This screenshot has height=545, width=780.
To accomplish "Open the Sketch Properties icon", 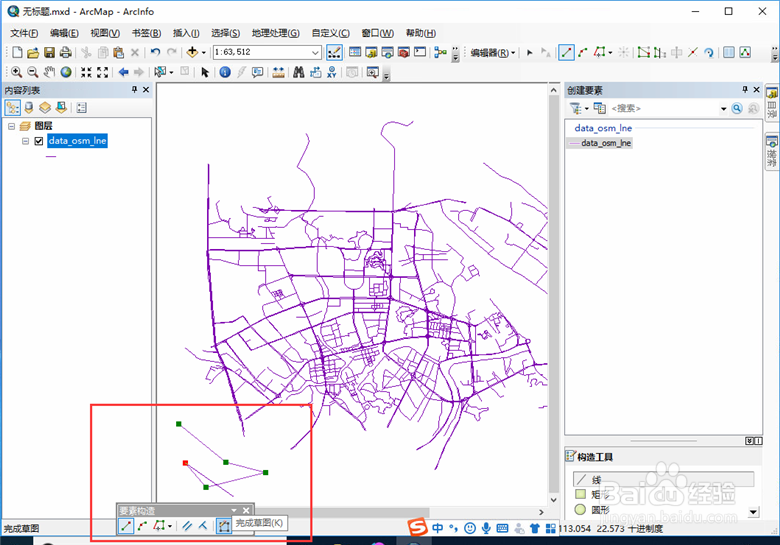I will (x=745, y=52).
